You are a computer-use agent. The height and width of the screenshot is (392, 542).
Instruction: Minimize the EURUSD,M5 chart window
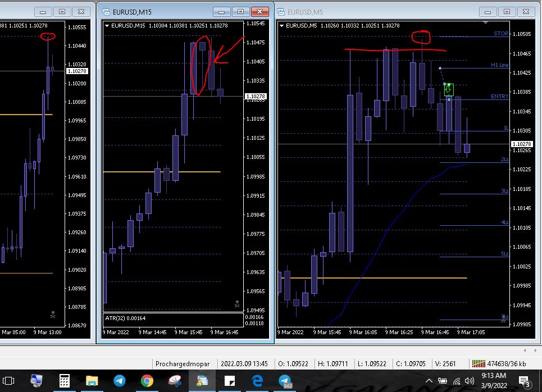488,12
